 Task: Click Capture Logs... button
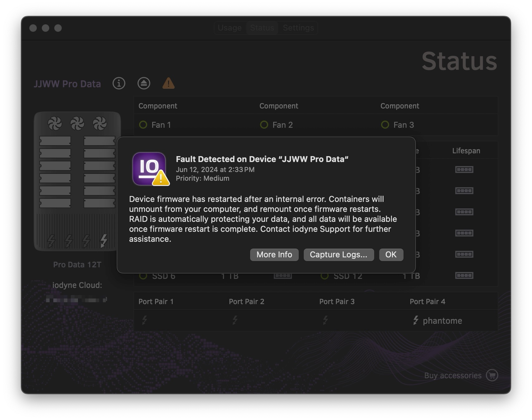339,255
